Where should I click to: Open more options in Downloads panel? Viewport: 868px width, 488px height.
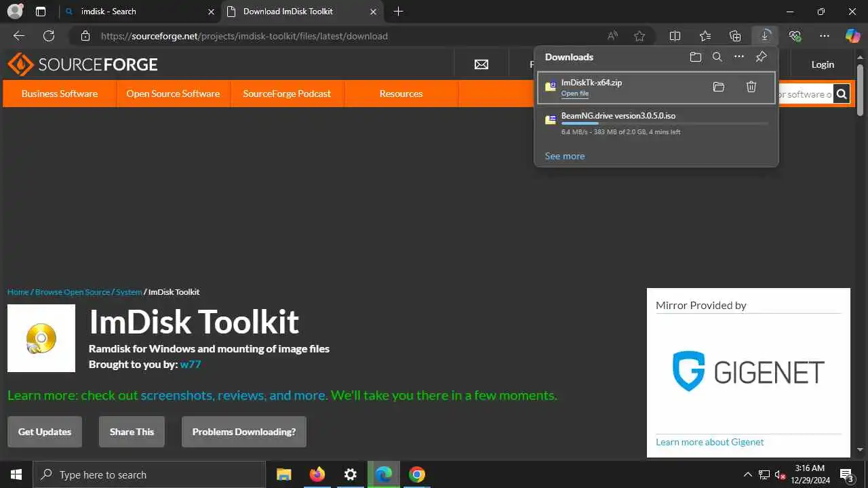click(x=739, y=57)
